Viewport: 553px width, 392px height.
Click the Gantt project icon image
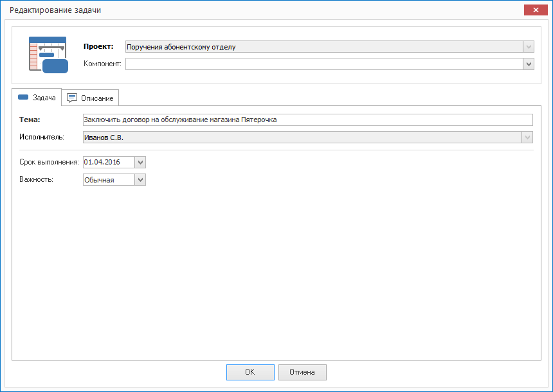tap(48, 55)
